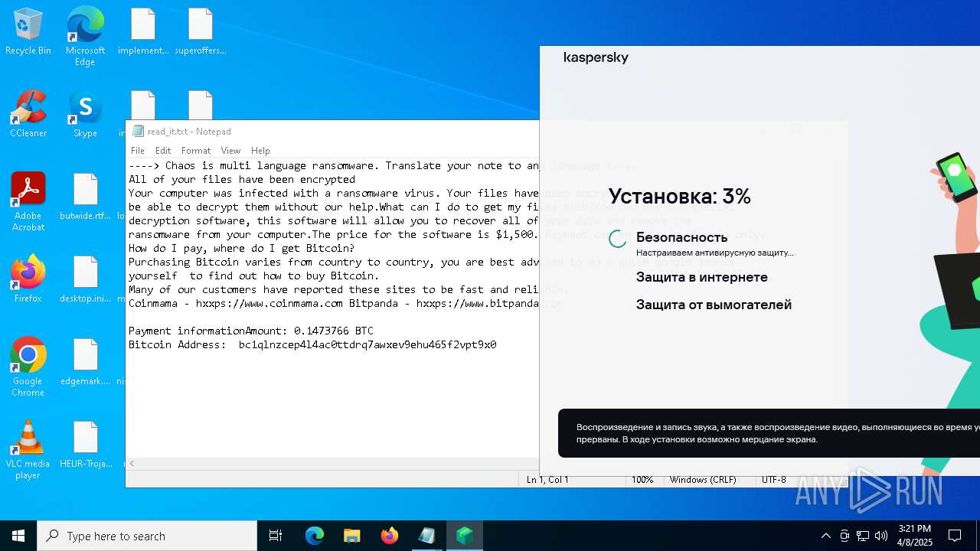Click the 'Защита от вымогателей' step
The width and height of the screenshot is (980, 551).
(714, 305)
